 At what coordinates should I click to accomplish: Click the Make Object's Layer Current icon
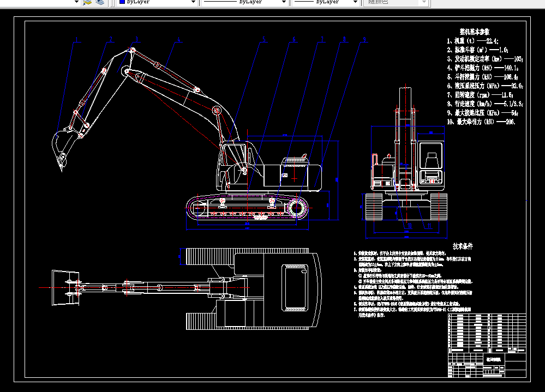87,2
